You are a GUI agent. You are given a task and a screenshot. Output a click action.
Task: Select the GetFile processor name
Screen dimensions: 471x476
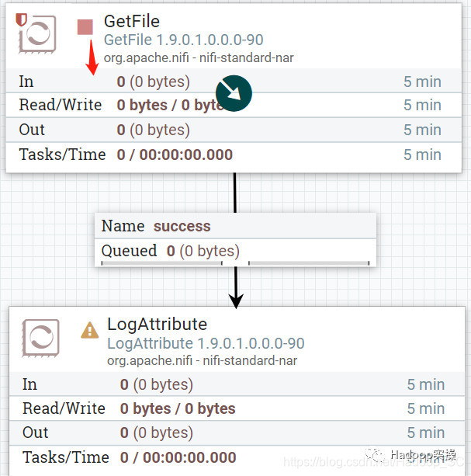coord(132,21)
